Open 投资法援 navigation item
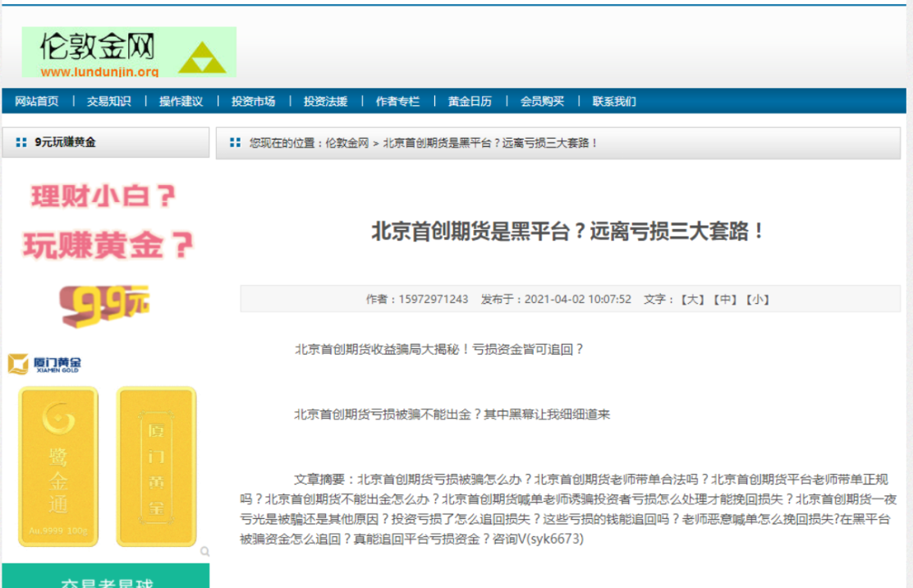Screen dimensions: 913x588 [325, 101]
